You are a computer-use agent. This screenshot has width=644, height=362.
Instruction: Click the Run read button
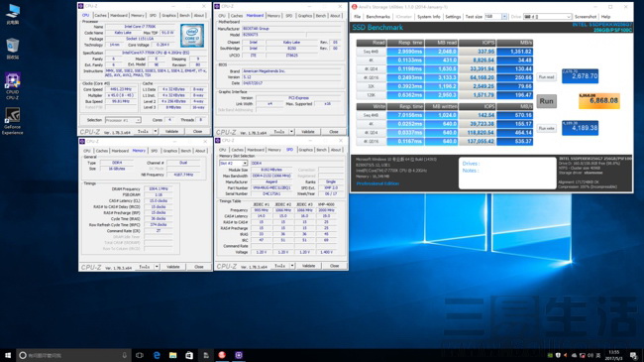pos(546,77)
